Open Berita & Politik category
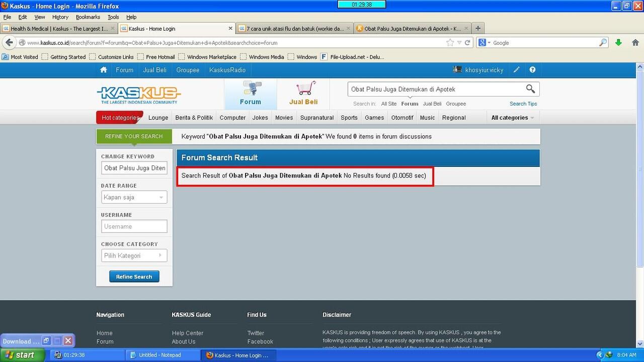644x362 pixels. coord(194,118)
